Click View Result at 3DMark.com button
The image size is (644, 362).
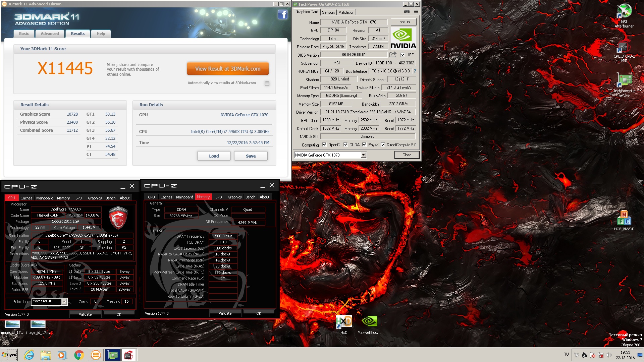[x=228, y=69]
